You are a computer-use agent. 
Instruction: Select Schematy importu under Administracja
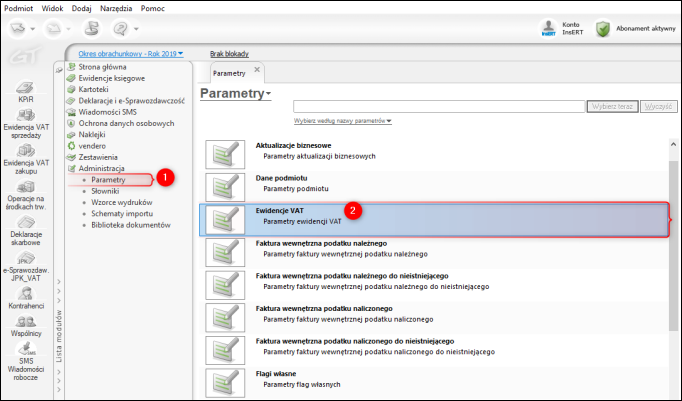[122, 214]
